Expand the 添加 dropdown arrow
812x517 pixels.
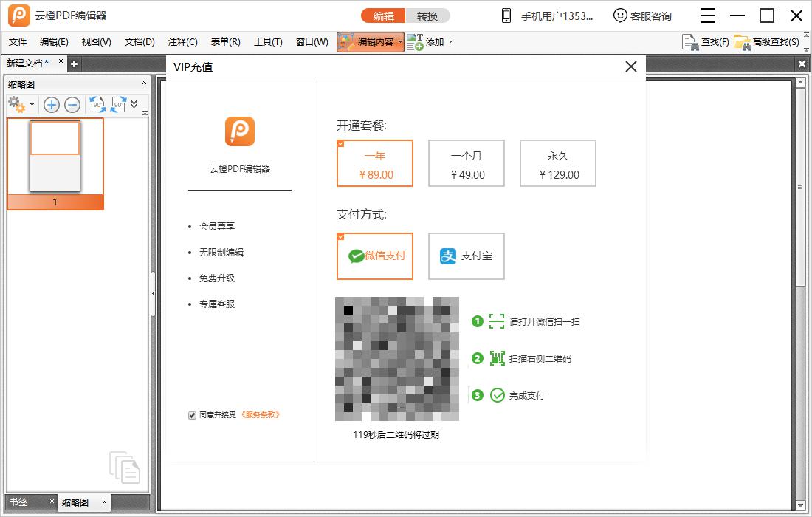(450, 42)
